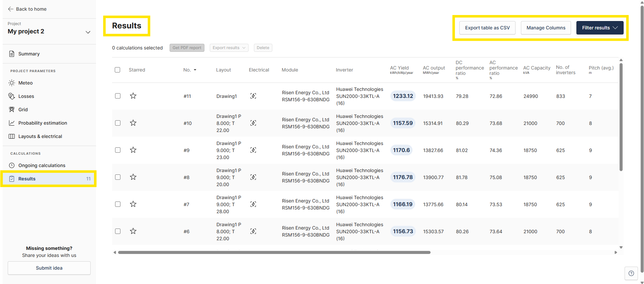Screen dimensions: 644x284
Task: Open electrical icon for row #11
Action: (253, 96)
